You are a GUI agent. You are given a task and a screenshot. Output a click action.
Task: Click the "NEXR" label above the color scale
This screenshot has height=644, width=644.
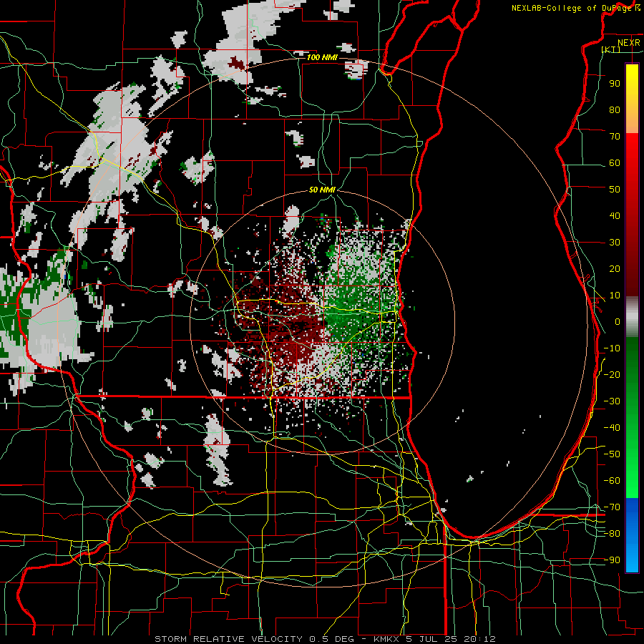point(628,43)
